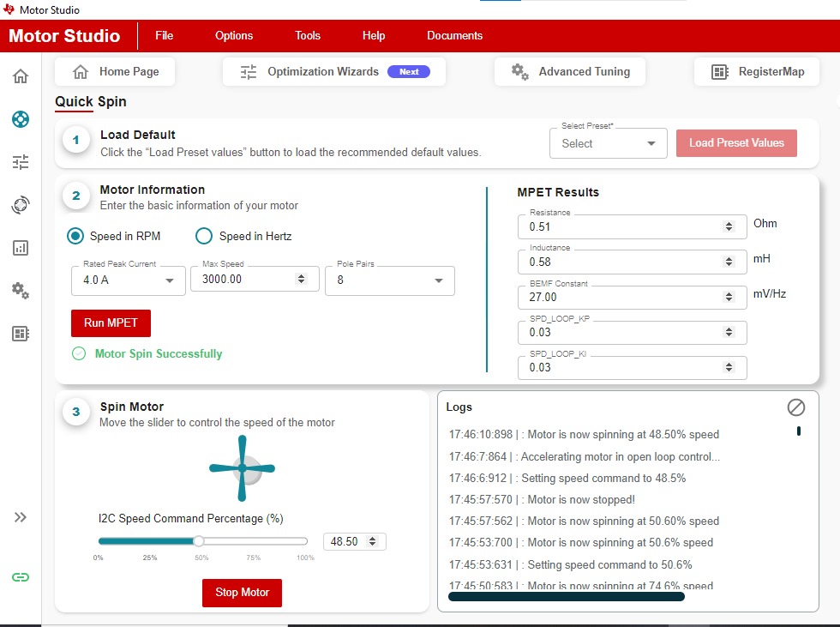The image size is (840, 627).
Task: Open the Tools menu
Action: tap(308, 35)
